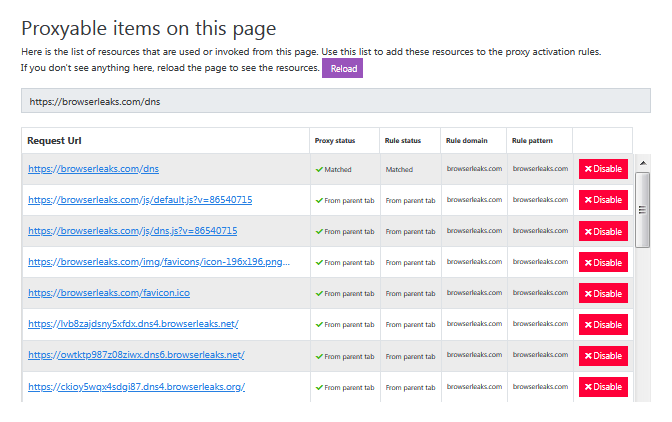
Task: Open the browserleaks.com/dns request link
Action: pyautogui.click(x=93, y=169)
